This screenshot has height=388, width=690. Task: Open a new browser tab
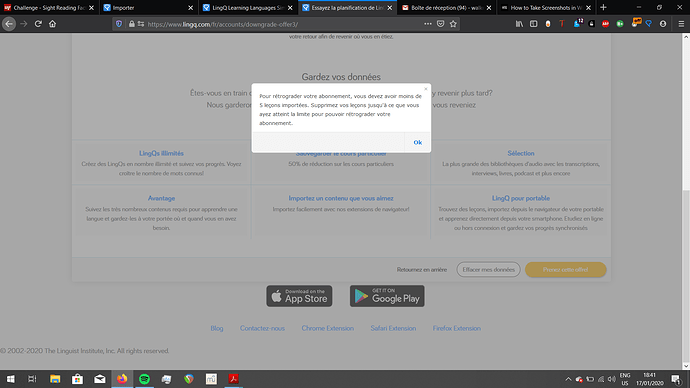click(603, 7)
